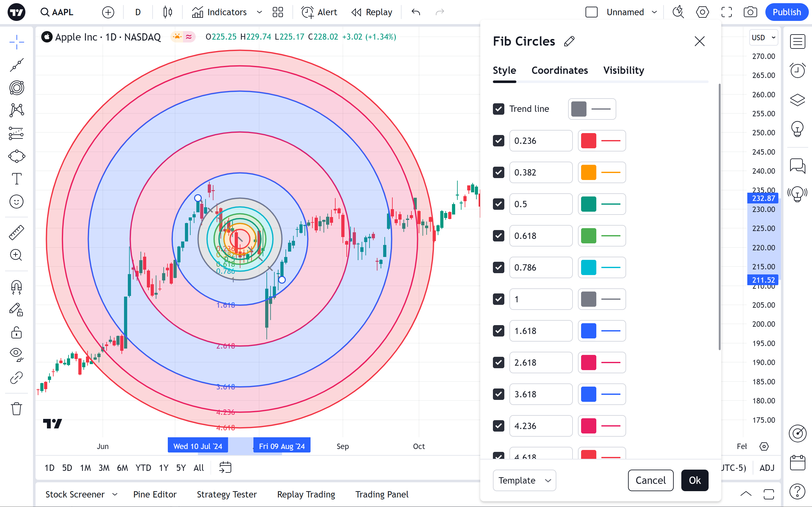
Task: Uncheck the Trend line checkbox
Action: pos(498,109)
